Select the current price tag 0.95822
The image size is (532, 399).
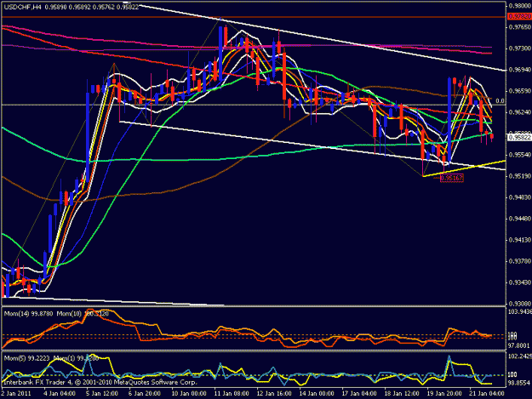[520, 137]
